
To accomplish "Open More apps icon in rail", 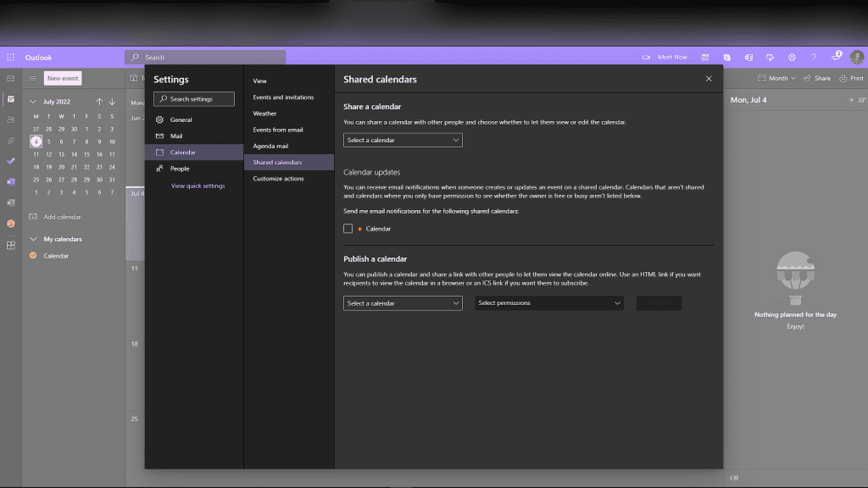I will coord(10,245).
